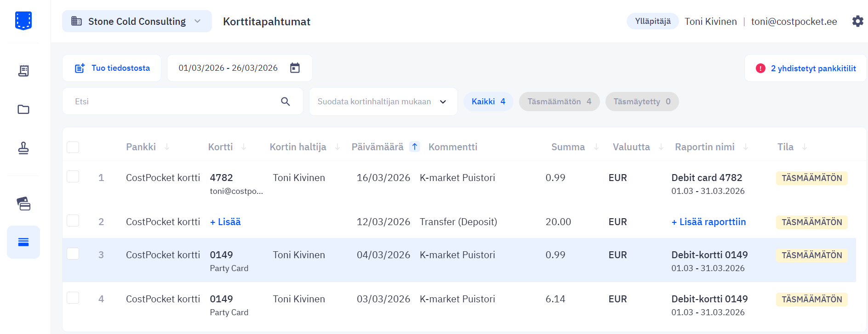Click the settings gear icon
The image size is (868, 334).
click(x=857, y=22)
